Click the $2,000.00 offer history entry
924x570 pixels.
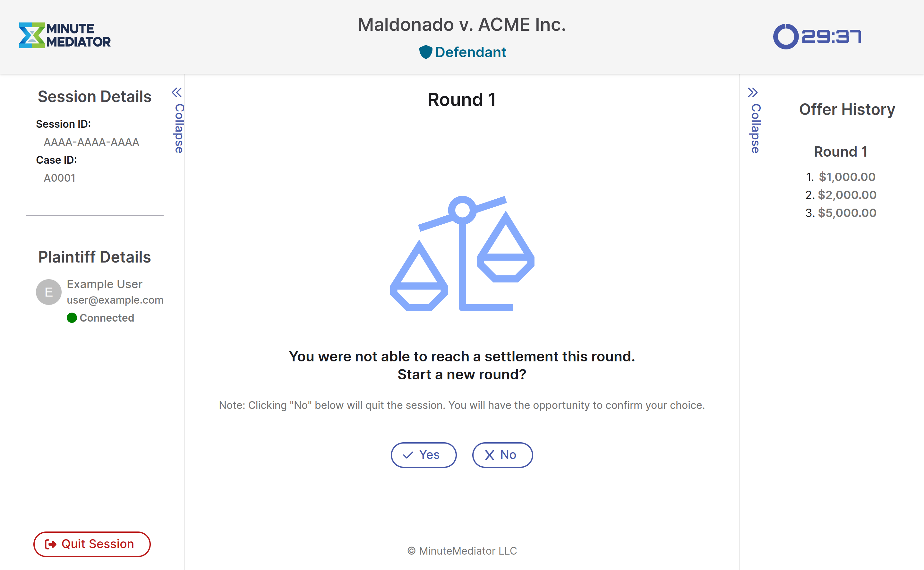[847, 194]
